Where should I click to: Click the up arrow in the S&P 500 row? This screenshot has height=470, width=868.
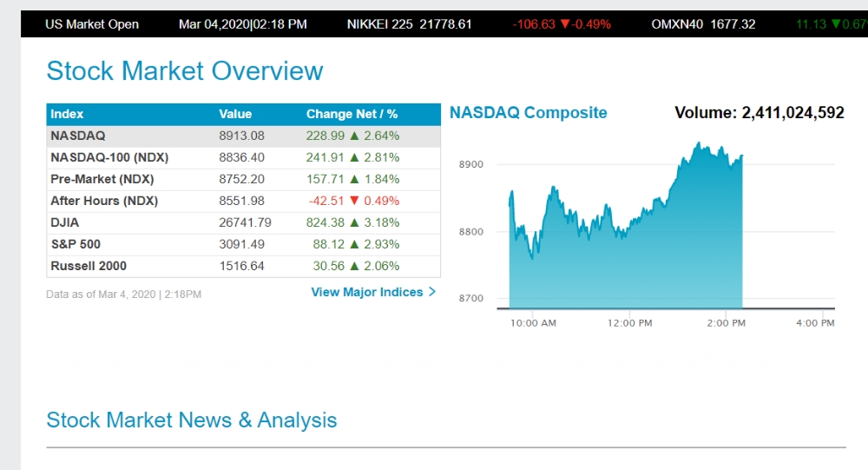pyautogui.click(x=354, y=245)
